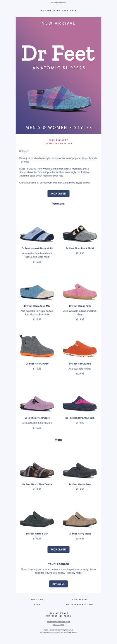Screen dimensions: 117x644
Task: Select the Dr Feet Hoops Pink title
Action: 80,306
